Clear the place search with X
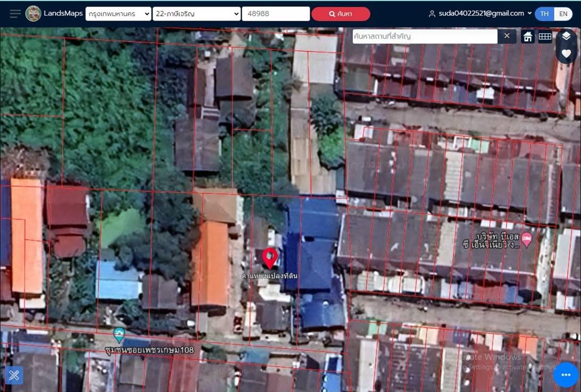Viewport: 581px width, 392px height. click(x=507, y=36)
